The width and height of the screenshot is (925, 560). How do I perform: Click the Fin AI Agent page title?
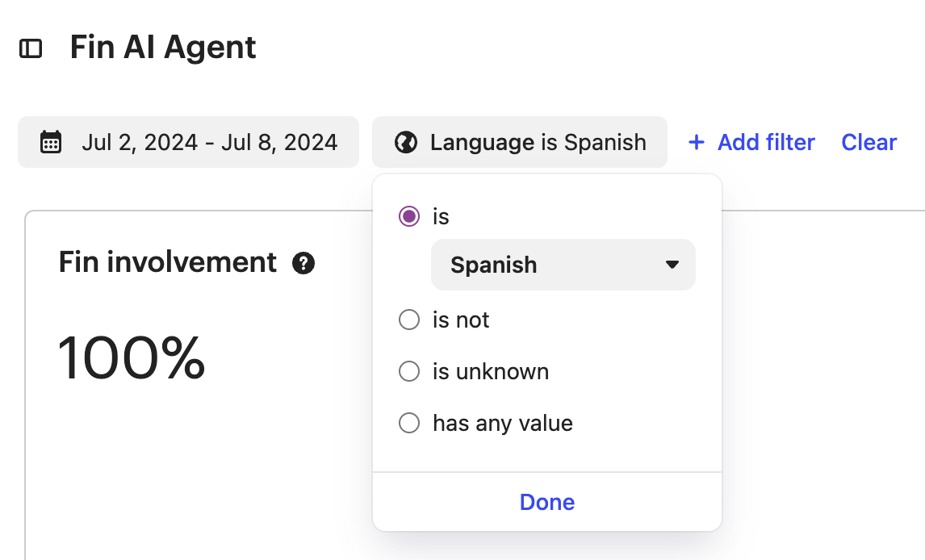(163, 47)
